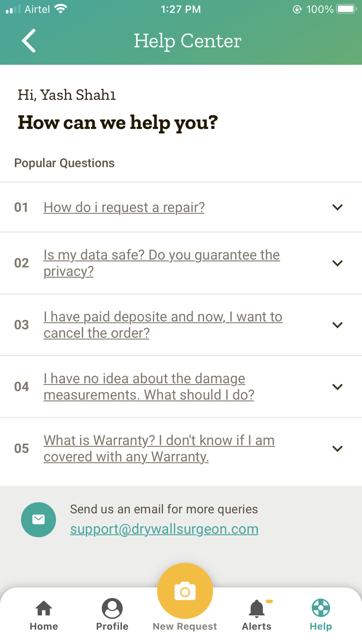The image size is (362, 644).
Task: Expand question 01 chevron
Action: (x=337, y=207)
